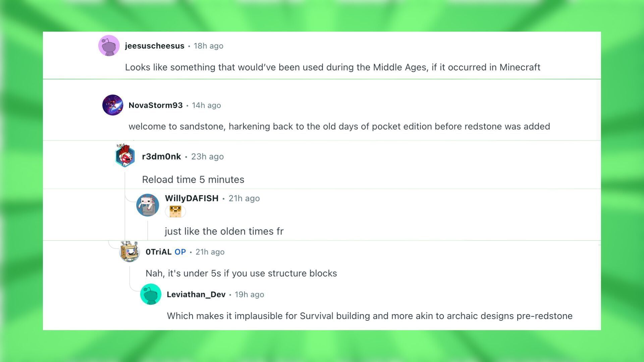Click the "14h ago" timestamp
Screen dimensions: 644x362
pyautogui.click(x=206, y=105)
